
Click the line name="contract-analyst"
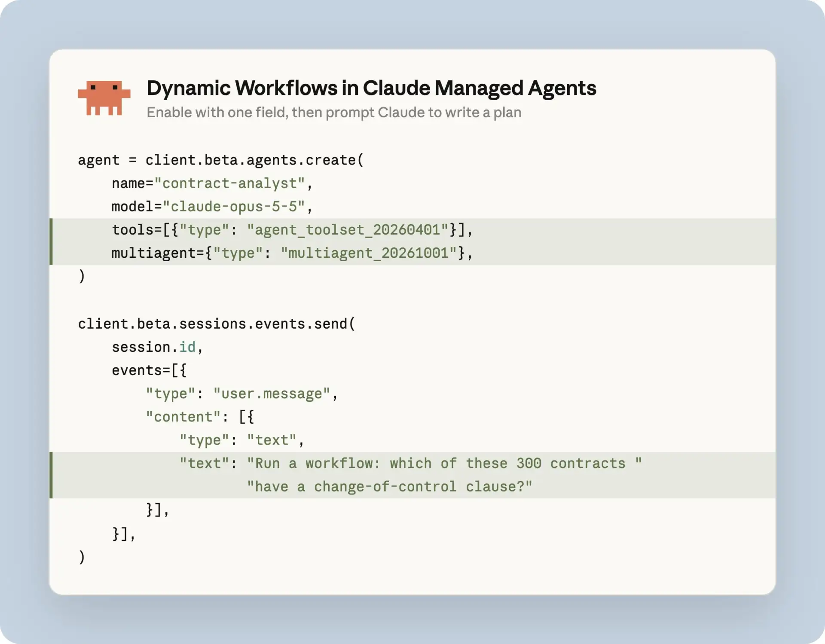(212, 183)
